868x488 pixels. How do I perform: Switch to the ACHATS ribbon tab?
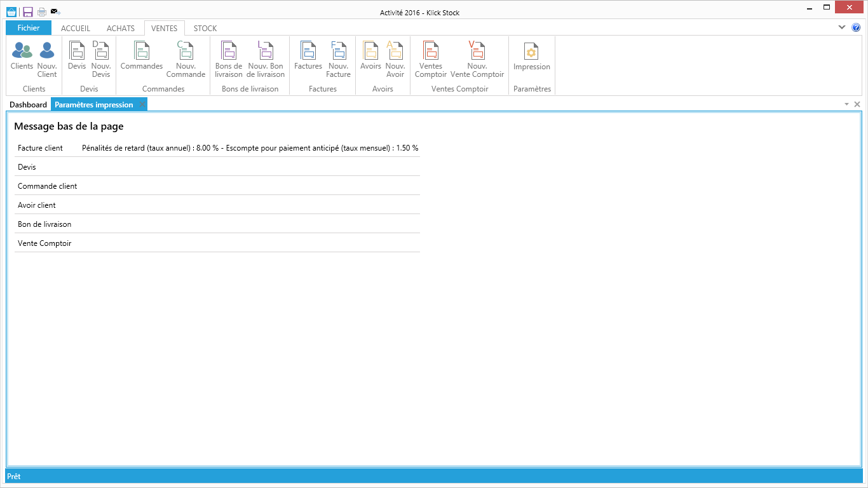point(121,29)
